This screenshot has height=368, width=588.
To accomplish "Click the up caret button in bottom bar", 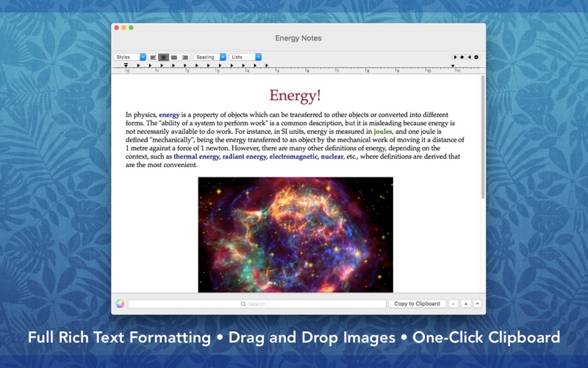I will (x=477, y=304).
